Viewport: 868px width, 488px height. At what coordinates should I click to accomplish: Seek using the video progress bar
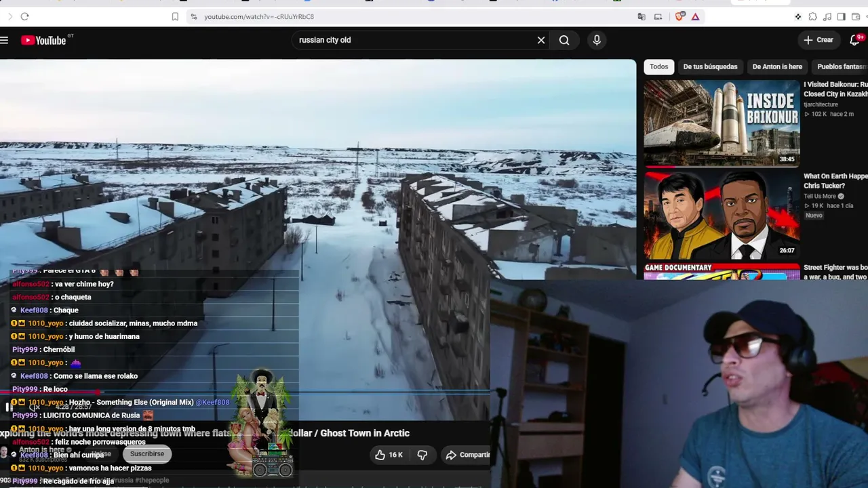coord(245,392)
